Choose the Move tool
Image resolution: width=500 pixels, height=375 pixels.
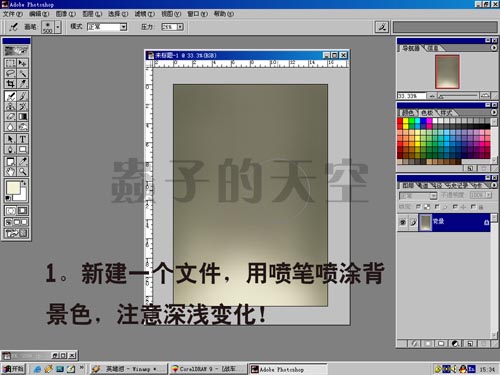[22, 63]
